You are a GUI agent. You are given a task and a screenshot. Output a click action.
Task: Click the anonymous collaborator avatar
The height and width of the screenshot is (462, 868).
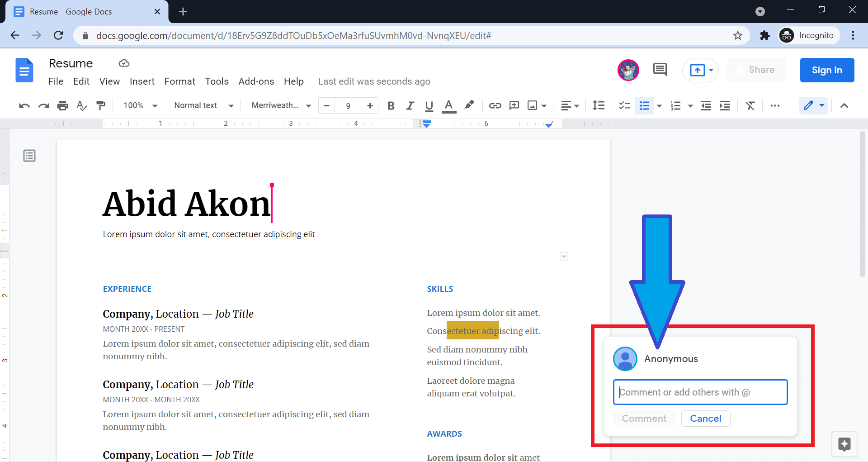click(628, 70)
